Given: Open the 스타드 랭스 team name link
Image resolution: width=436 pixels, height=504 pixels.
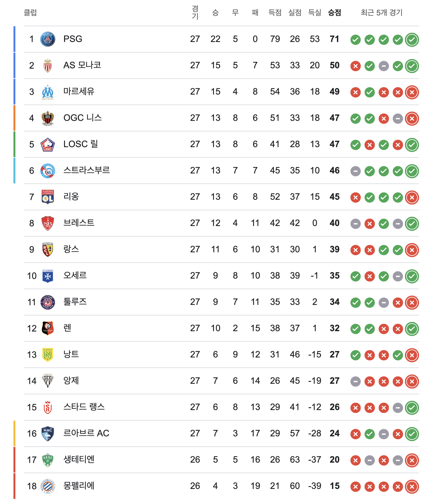Looking at the screenshot, I should [84, 407].
